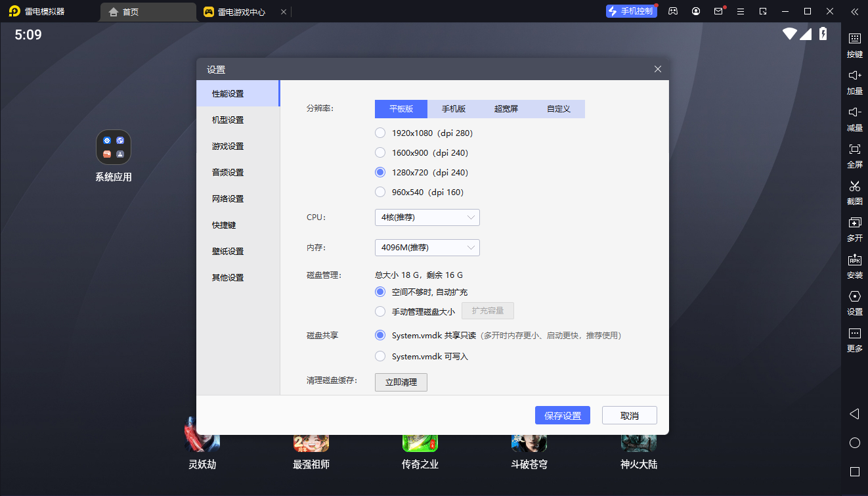Image resolution: width=868 pixels, height=496 pixels.
Task: Click the 立即清理 cache button
Action: pyautogui.click(x=401, y=382)
